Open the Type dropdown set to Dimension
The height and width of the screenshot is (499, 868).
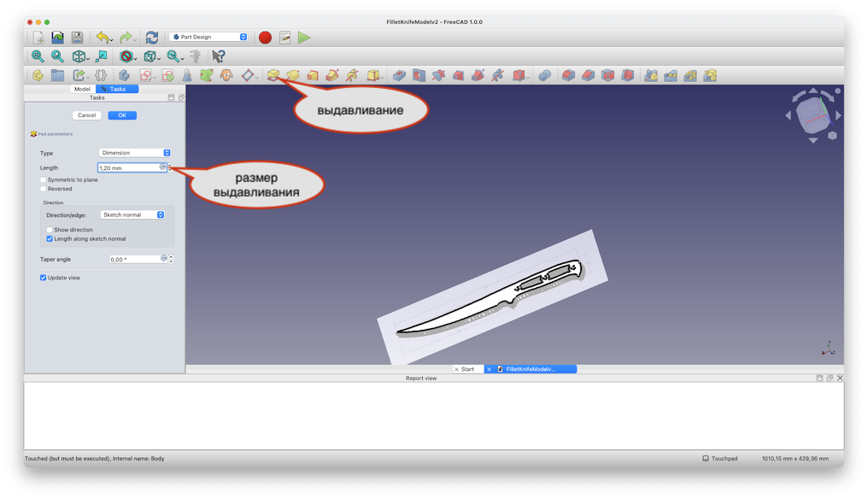click(x=135, y=153)
